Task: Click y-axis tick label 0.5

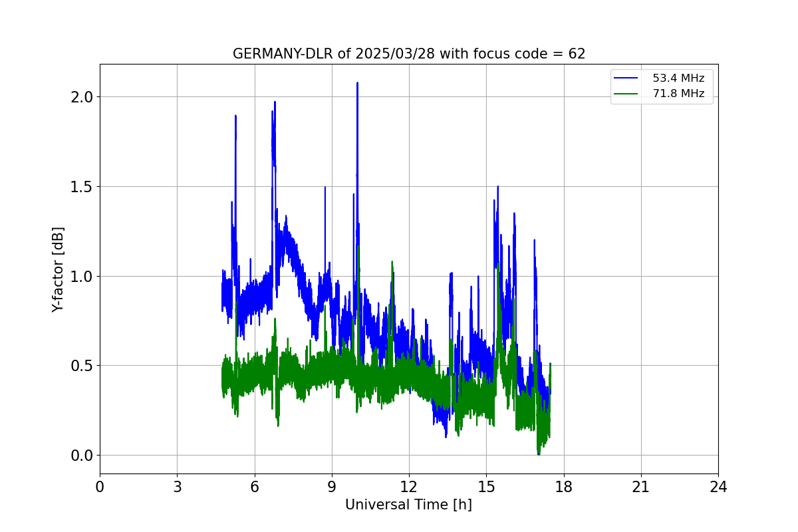Action: 82,366
